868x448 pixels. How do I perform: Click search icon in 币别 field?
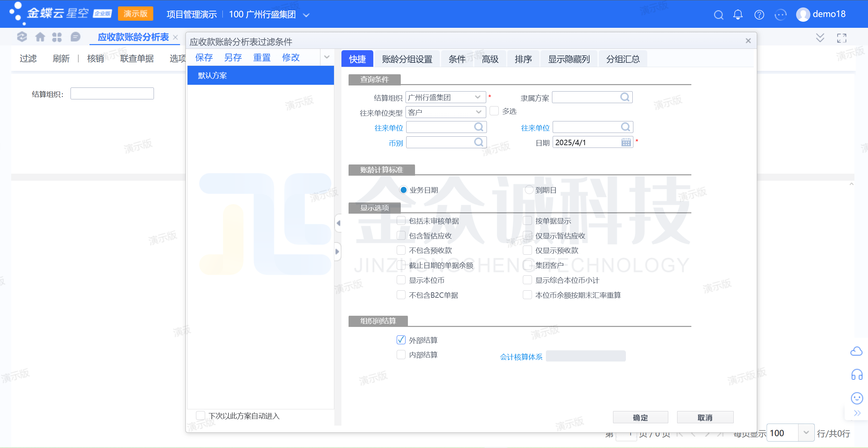pos(478,142)
